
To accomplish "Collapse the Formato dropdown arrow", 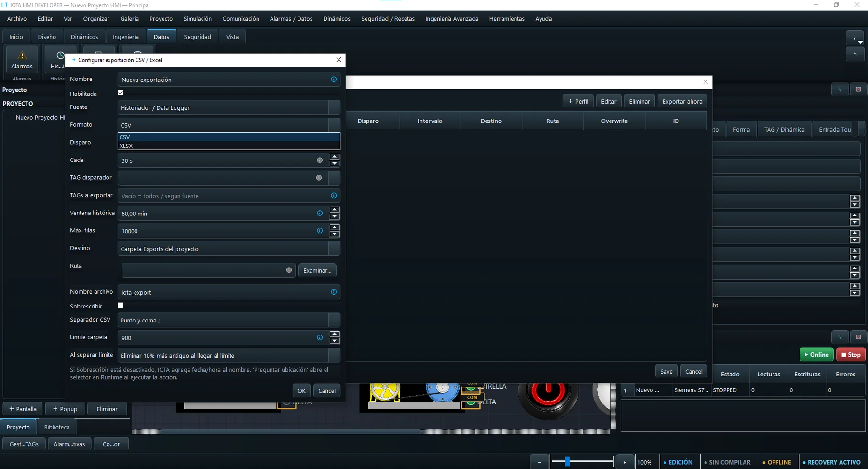I will tap(334, 125).
